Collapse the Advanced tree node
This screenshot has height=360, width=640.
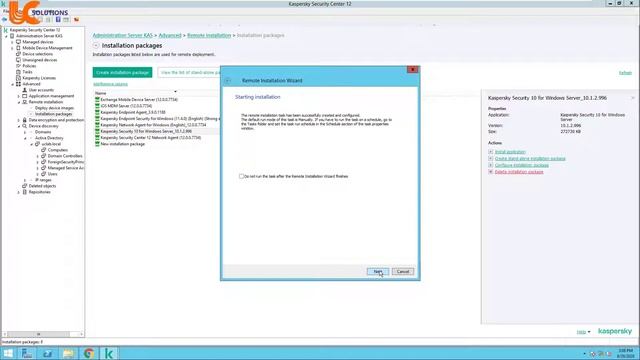click(13, 84)
